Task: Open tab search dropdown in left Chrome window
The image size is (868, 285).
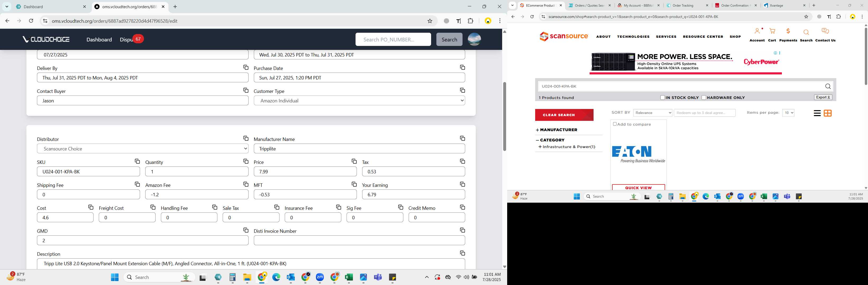Action: click(x=7, y=7)
